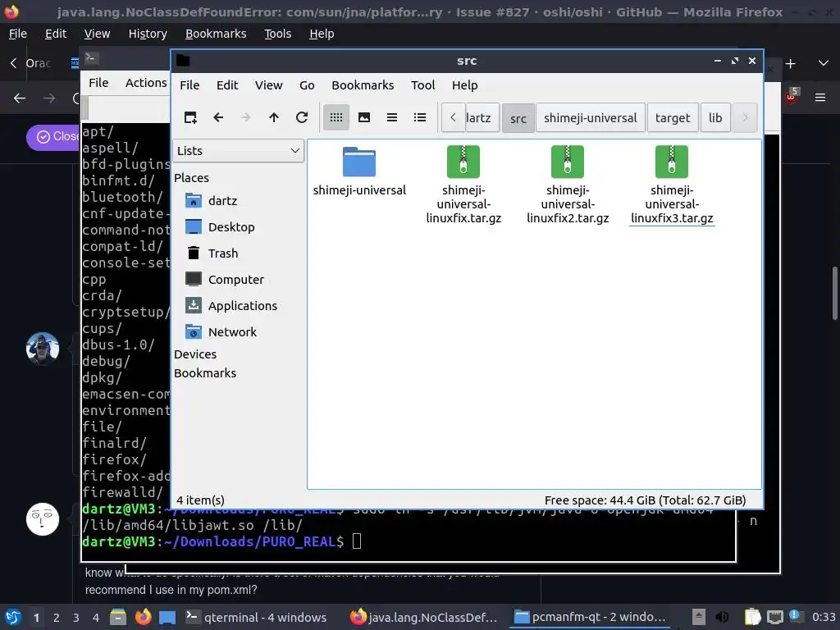Viewport: 840px width, 630px height.
Task: Switch to virtual desktop 2
Action: tap(57, 618)
